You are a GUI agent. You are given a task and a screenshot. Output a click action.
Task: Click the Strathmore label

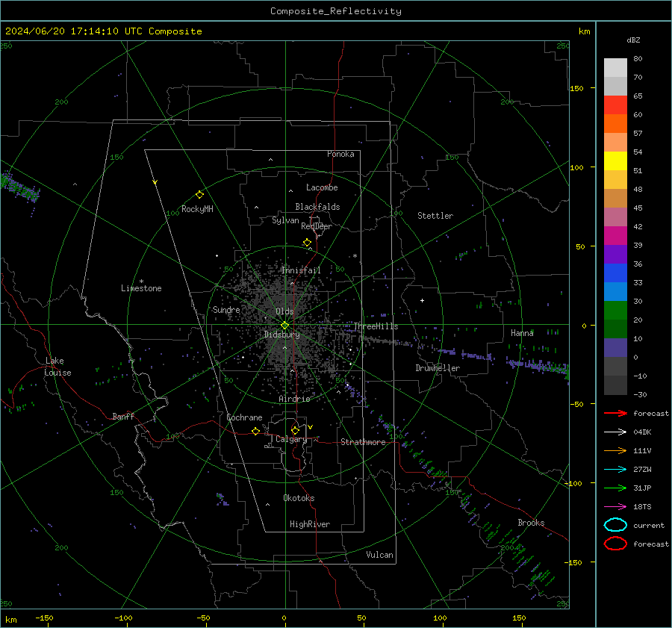[363, 442]
